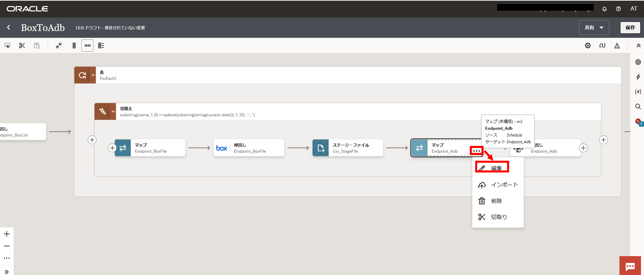Open the 共有 dropdown button

click(594, 28)
